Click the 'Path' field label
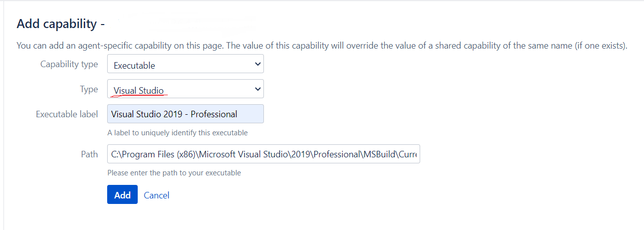 click(90, 154)
